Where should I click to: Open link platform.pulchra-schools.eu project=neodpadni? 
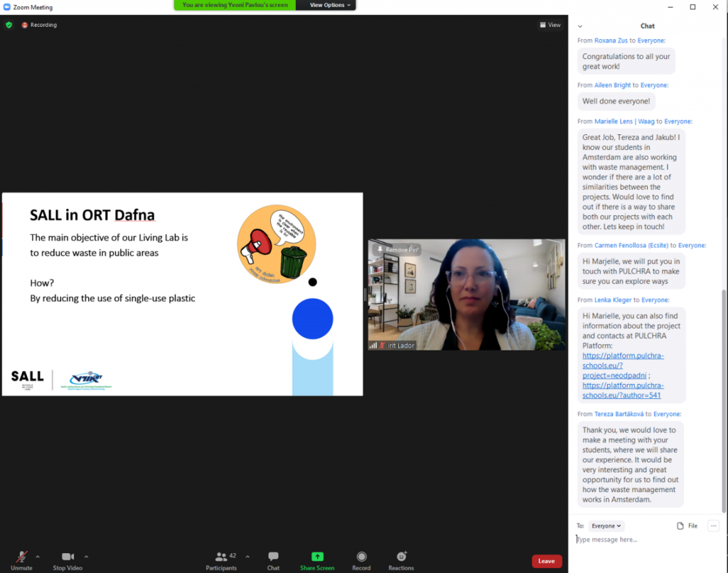[623, 365]
